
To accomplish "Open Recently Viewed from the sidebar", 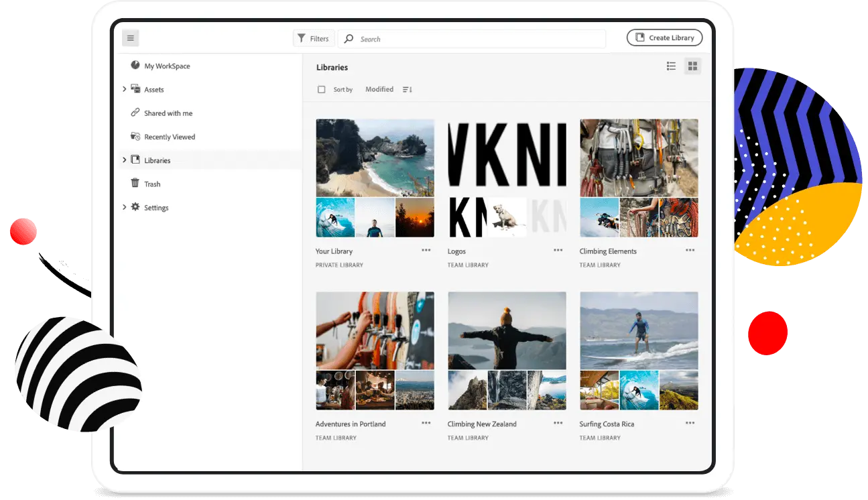I will (170, 137).
